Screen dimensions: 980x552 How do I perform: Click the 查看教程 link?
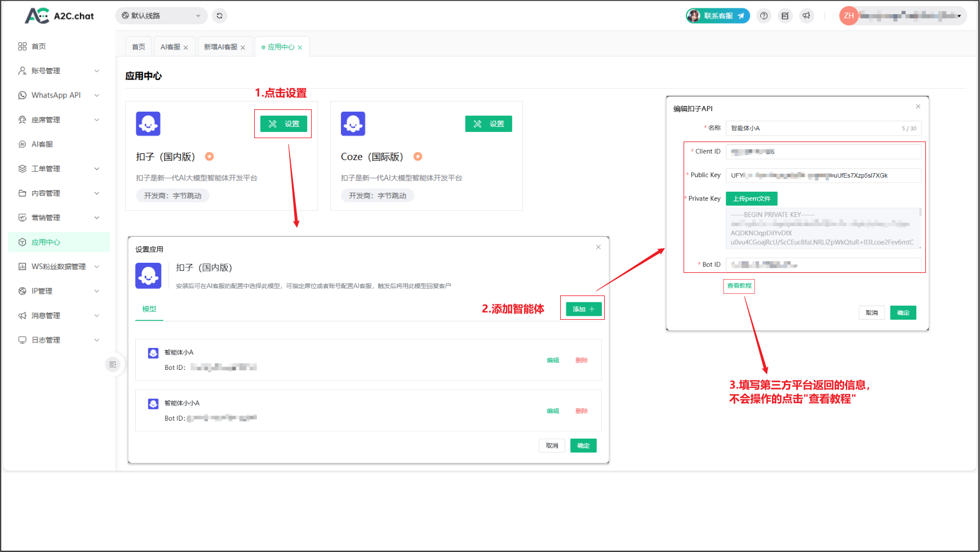point(739,286)
